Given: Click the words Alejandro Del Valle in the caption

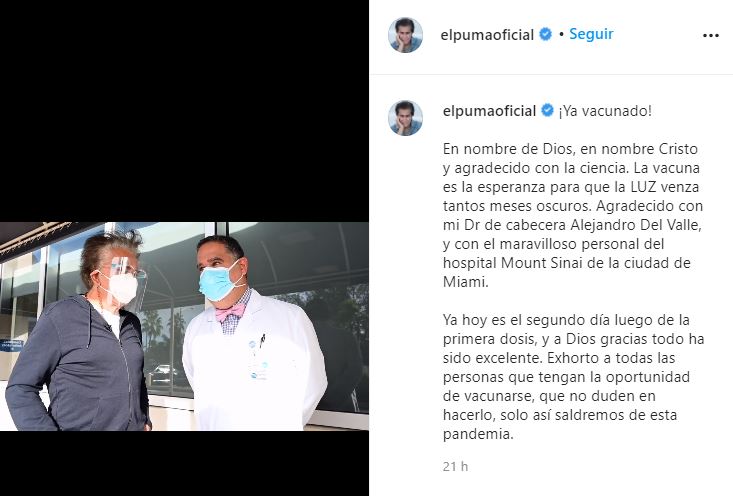Looking at the screenshot, I should [x=636, y=225].
